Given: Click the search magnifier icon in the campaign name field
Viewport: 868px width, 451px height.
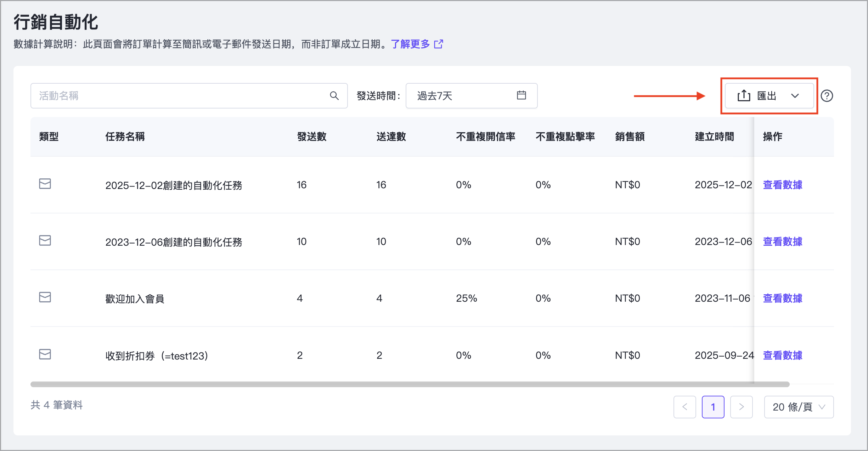Looking at the screenshot, I should 334,95.
